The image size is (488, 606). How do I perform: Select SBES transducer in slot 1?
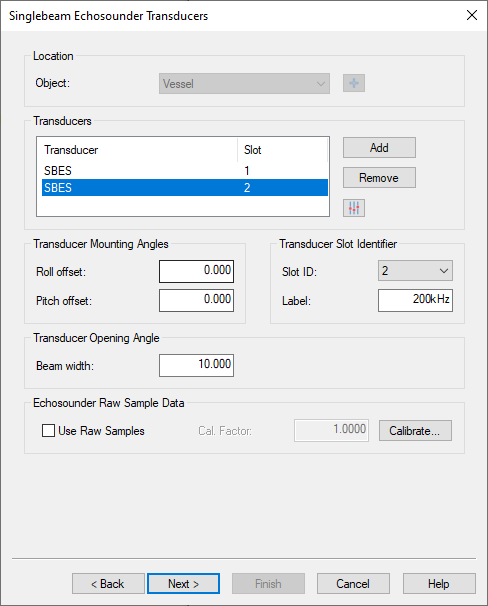(x=185, y=170)
